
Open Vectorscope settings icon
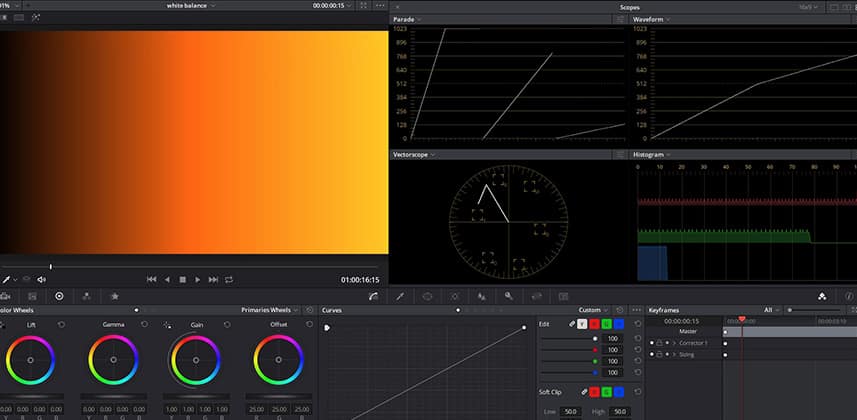point(620,155)
